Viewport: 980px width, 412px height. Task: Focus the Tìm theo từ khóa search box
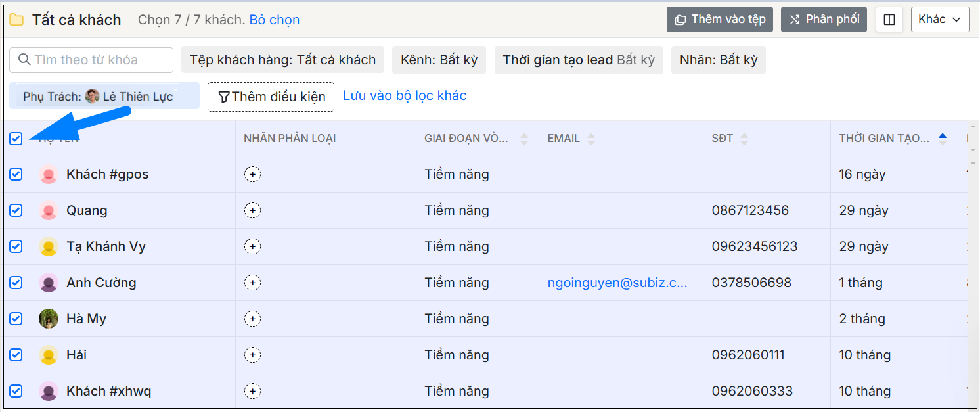pos(92,60)
